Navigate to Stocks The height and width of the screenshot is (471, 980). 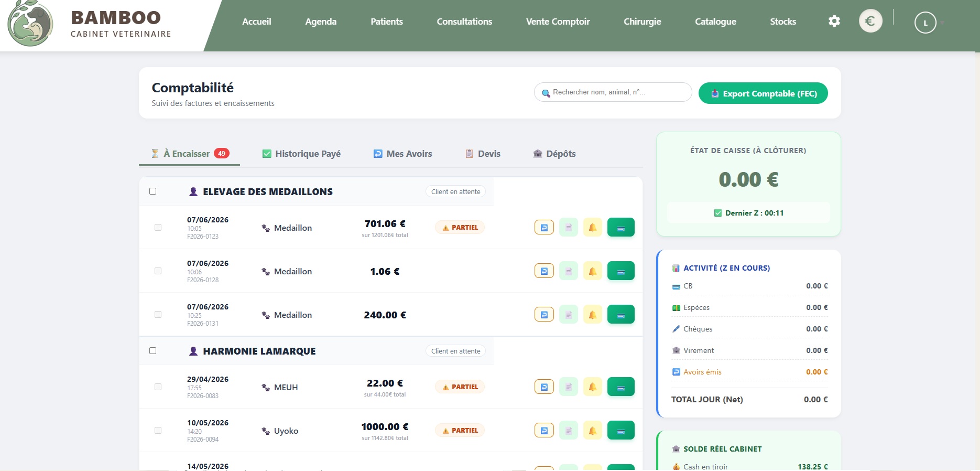tap(783, 22)
